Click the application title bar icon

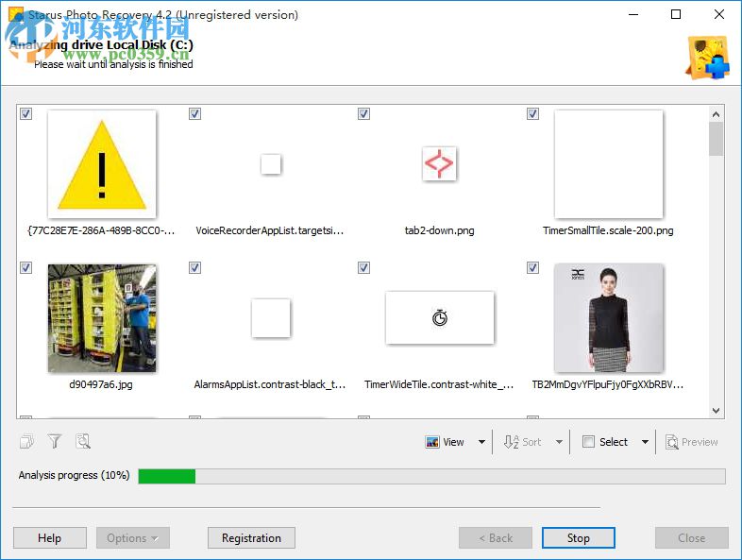click(x=16, y=14)
